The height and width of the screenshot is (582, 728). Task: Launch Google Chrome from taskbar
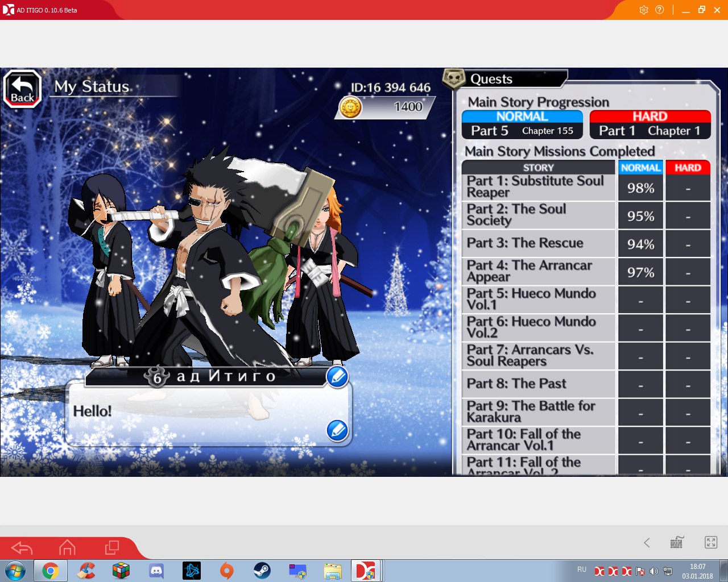[51, 571]
